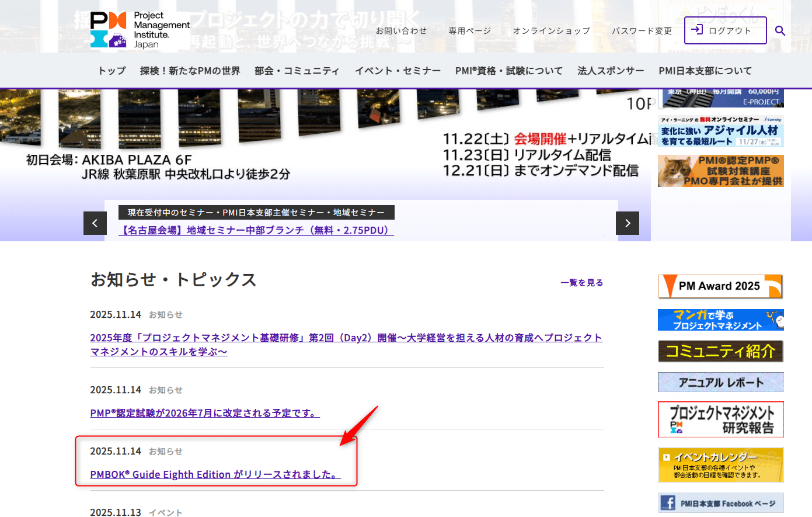This screenshot has width=812, height=517.
Task: Click the PM Award 2025 banner
Action: (720, 286)
